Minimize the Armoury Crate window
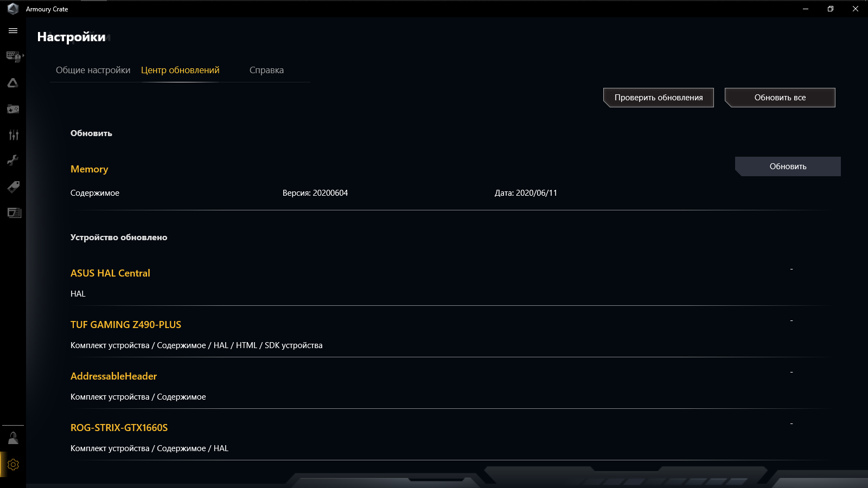Image resolution: width=868 pixels, height=488 pixels. pos(806,9)
